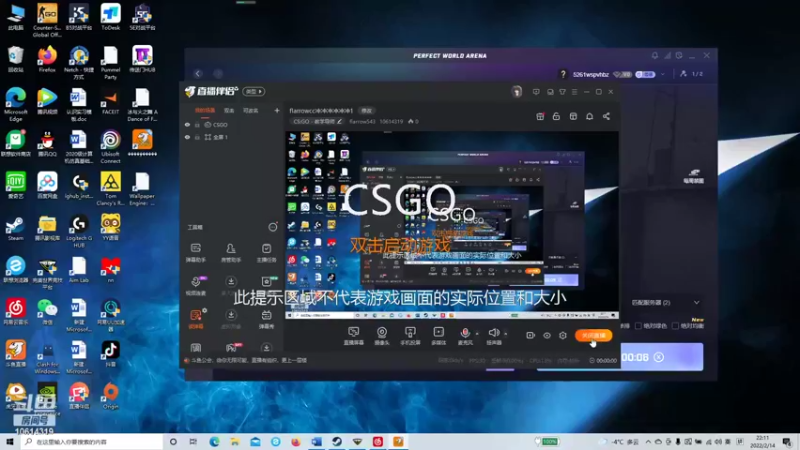The image size is (800, 450).
Task: Add a multimedia source (多媒体)
Action: tap(438, 336)
